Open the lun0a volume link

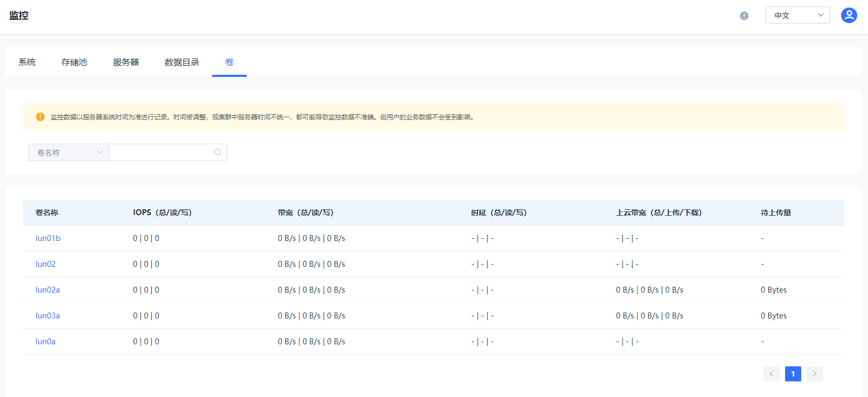pyautogui.click(x=45, y=342)
